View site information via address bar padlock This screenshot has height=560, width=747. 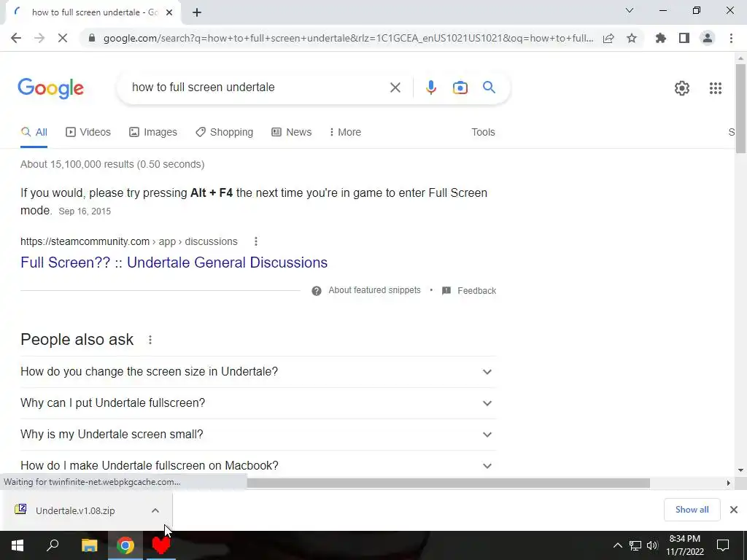(92, 38)
